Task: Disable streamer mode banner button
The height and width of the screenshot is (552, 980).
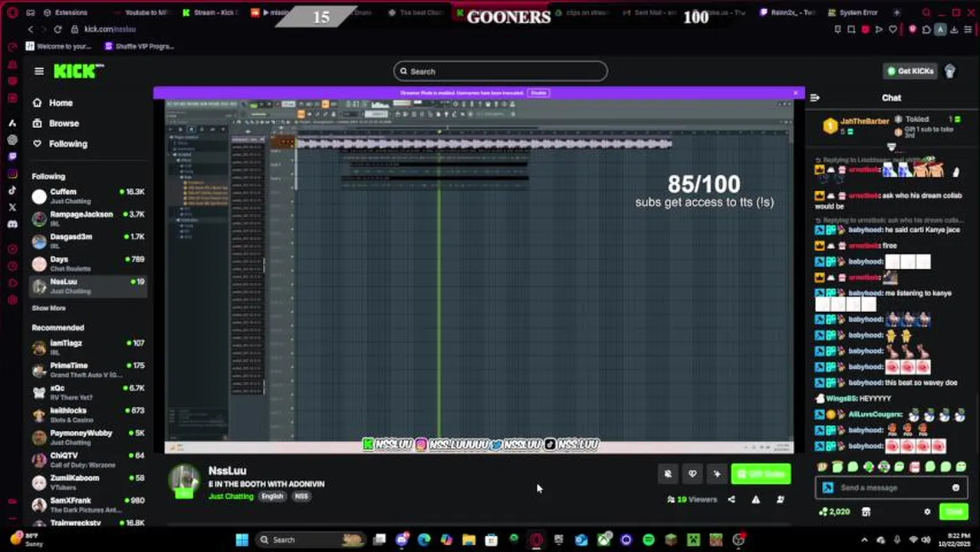Action: [x=538, y=93]
